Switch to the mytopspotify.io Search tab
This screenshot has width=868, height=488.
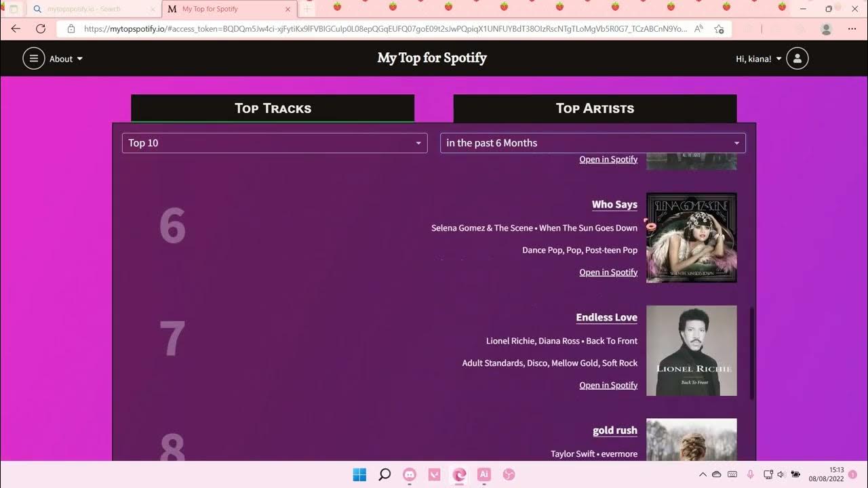[x=94, y=9]
